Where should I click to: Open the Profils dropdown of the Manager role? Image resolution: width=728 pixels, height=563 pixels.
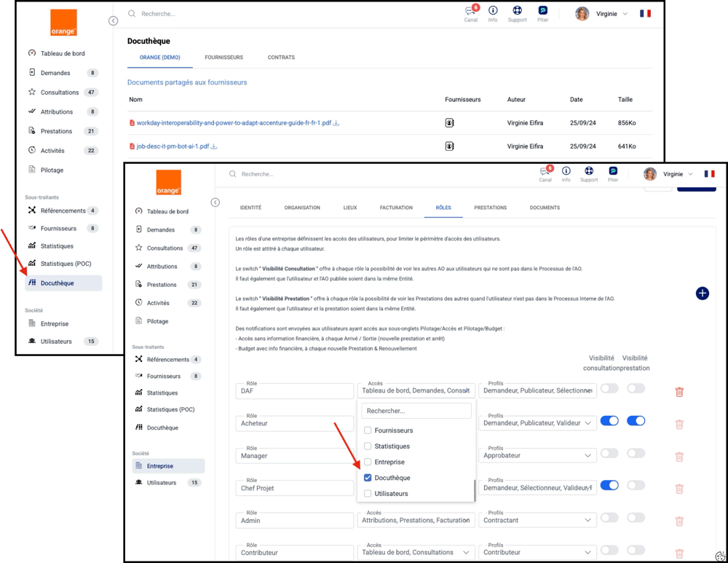click(538, 456)
